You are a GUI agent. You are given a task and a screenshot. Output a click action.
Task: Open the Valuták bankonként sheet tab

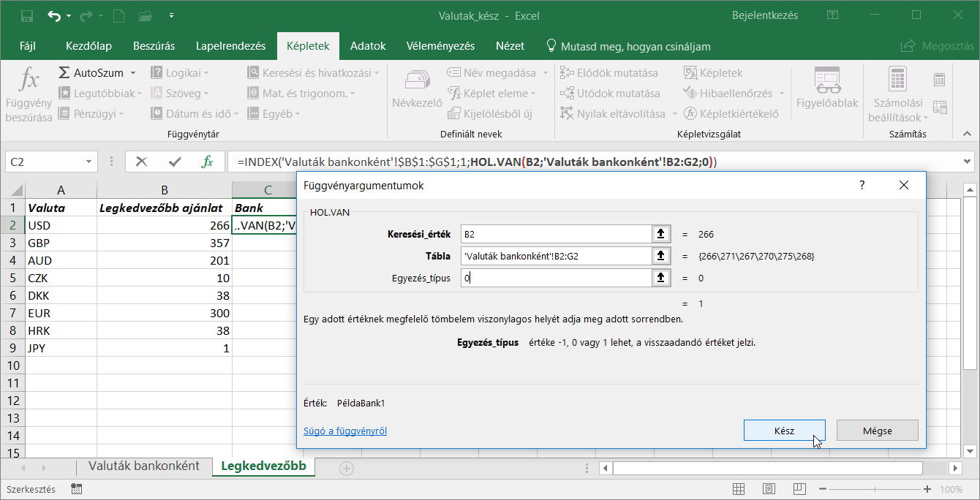click(x=144, y=466)
